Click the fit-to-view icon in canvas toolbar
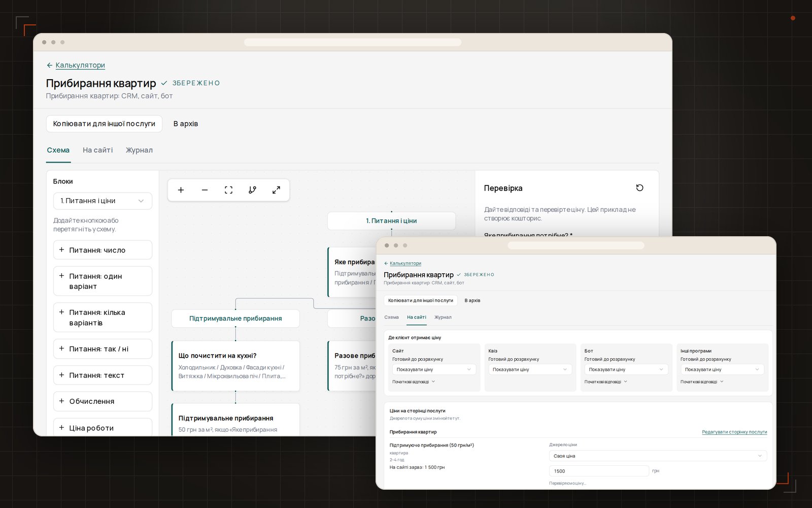 tap(228, 190)
